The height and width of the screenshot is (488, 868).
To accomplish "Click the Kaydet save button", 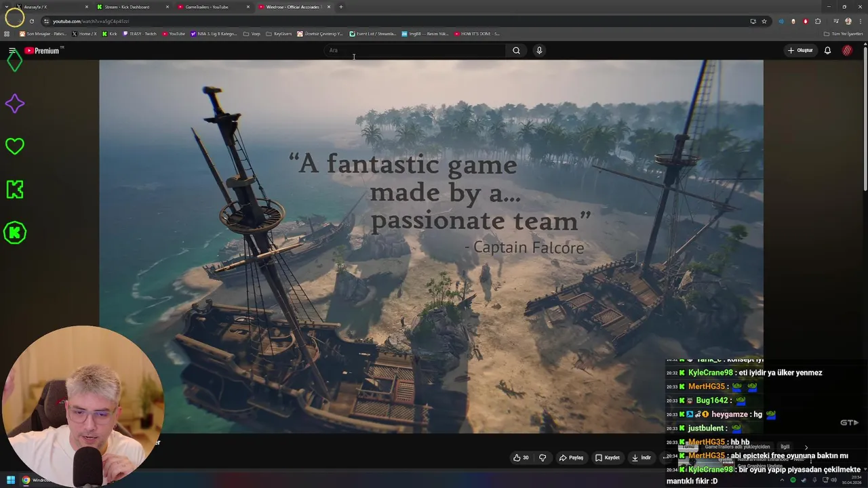I will coord(608,457).
